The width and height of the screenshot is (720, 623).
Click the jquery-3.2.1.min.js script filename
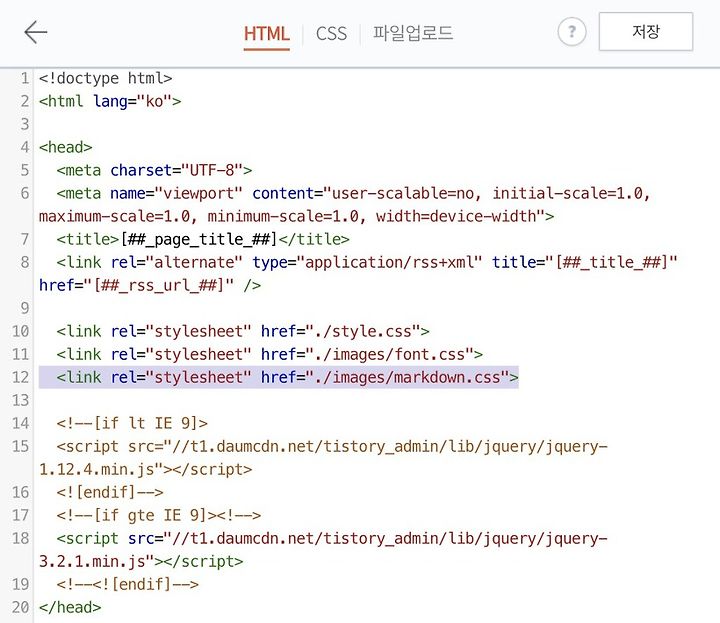(x=323, y=550)
